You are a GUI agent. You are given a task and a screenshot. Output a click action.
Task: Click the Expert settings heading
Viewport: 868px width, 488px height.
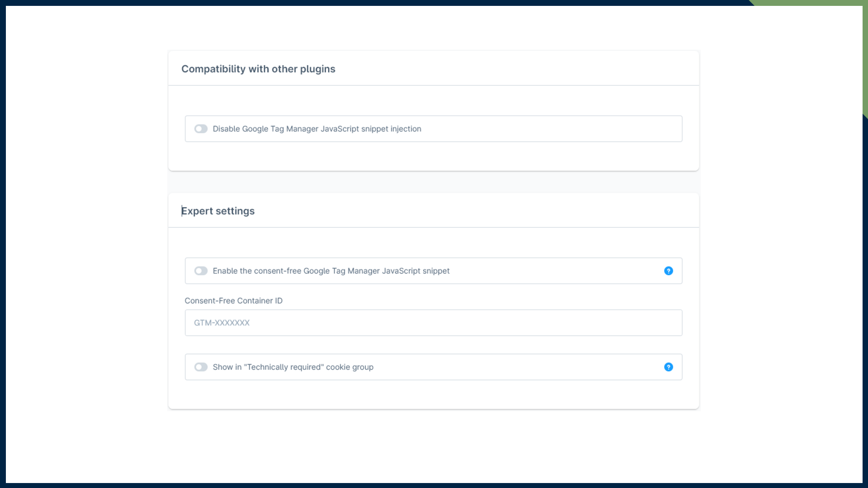218,211
